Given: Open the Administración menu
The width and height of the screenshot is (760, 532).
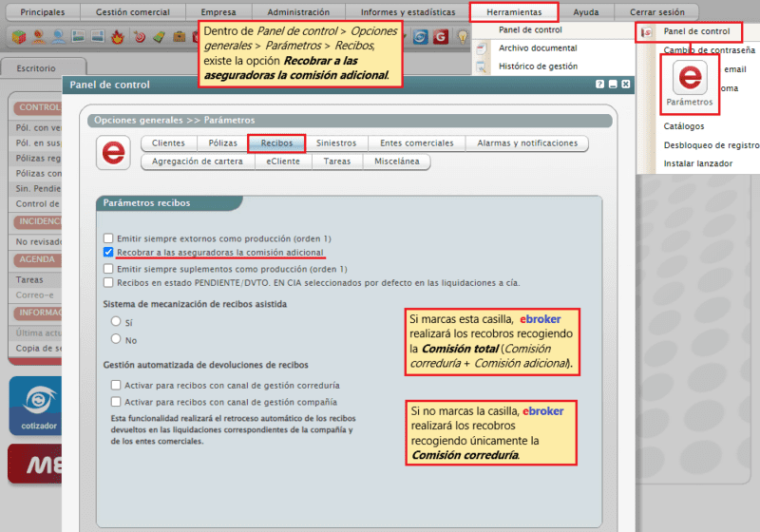Looking at the screenshot, I should point(298,12).
